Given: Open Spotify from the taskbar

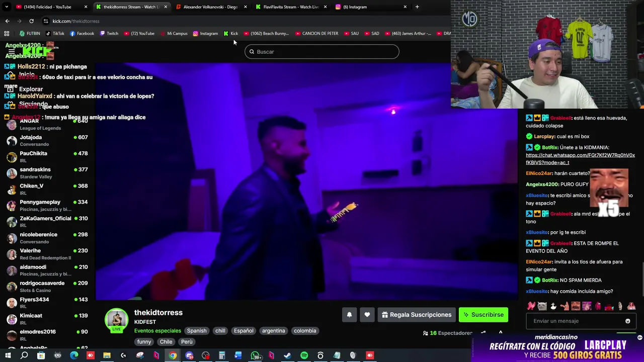Looking at the screenshot, I should pyautogui.click(x=304, y=355).
